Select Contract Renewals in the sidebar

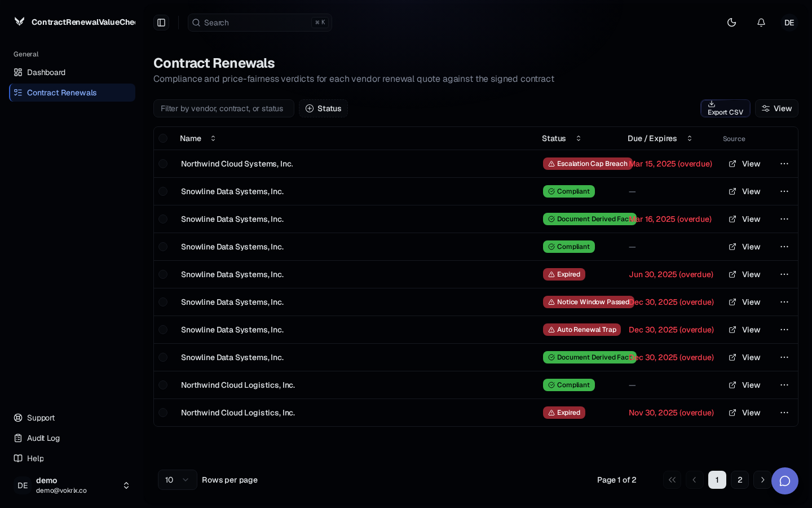pos(72,93)
